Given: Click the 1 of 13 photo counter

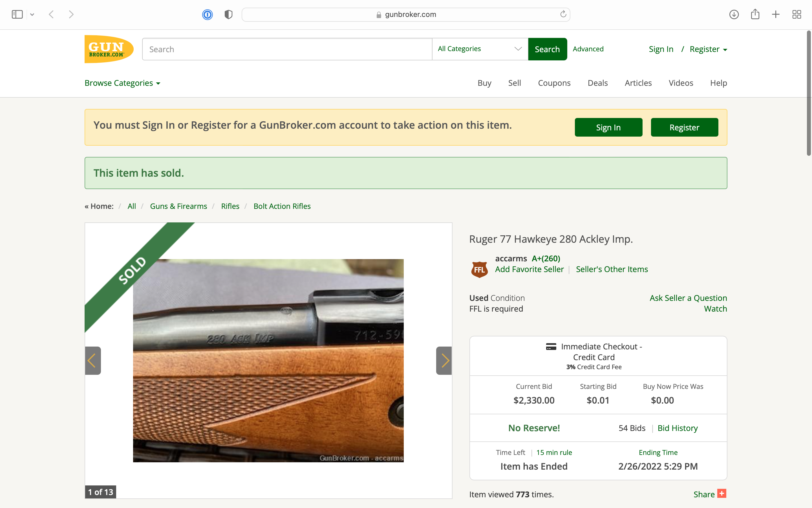Looking at the screenshot, I should 100,492.
